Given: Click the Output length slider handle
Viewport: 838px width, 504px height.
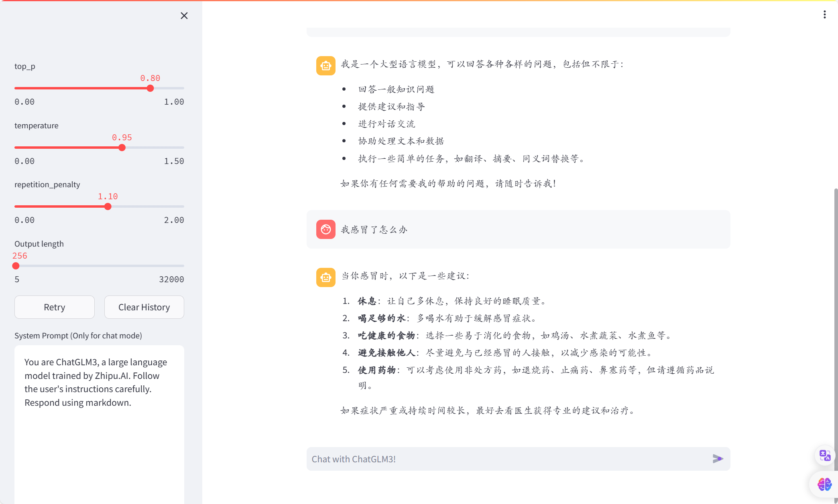Looking at the screenshot, I should point(16,266).
